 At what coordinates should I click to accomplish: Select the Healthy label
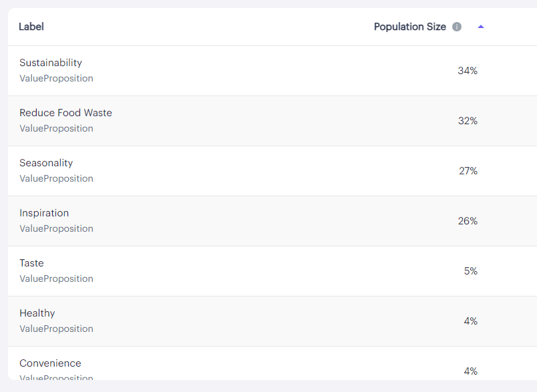(37, 313)
